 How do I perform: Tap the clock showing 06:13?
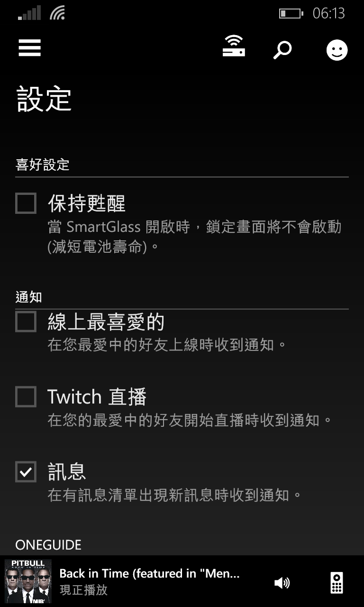pyautogui.click(x=328, y=13)
